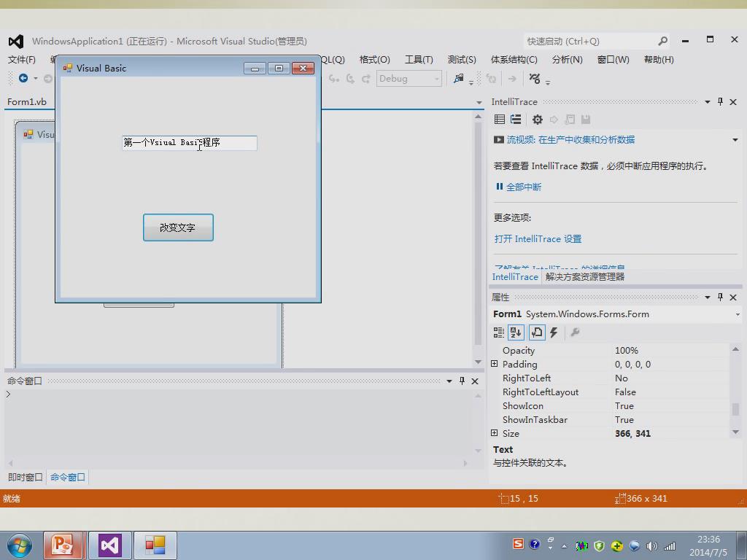Open command window options arrow
The height and width of the screenshot is (560, 747).
(449, 381)
